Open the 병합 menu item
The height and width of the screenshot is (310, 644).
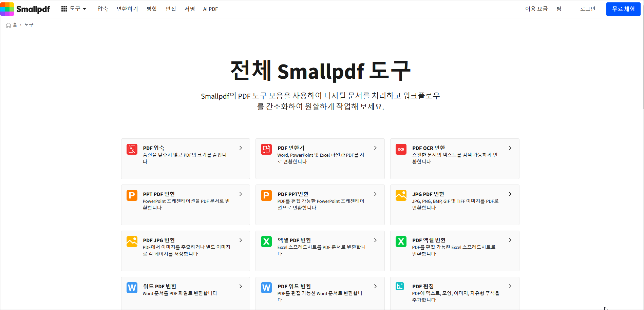tap(152, 9)
